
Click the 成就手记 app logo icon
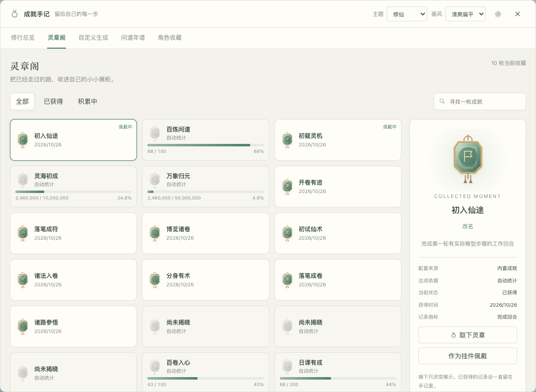(14, 14)
